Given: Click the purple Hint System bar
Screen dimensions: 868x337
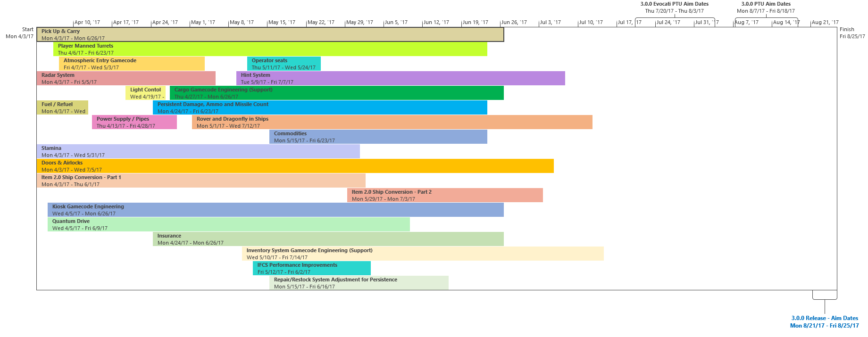Looking at the screenshot, I should [x=400, y=78].
